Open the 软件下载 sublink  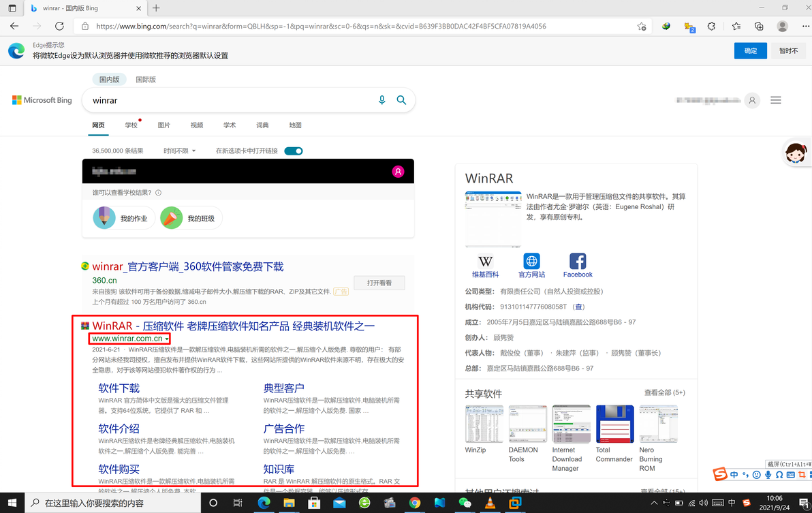coord(119,388)
